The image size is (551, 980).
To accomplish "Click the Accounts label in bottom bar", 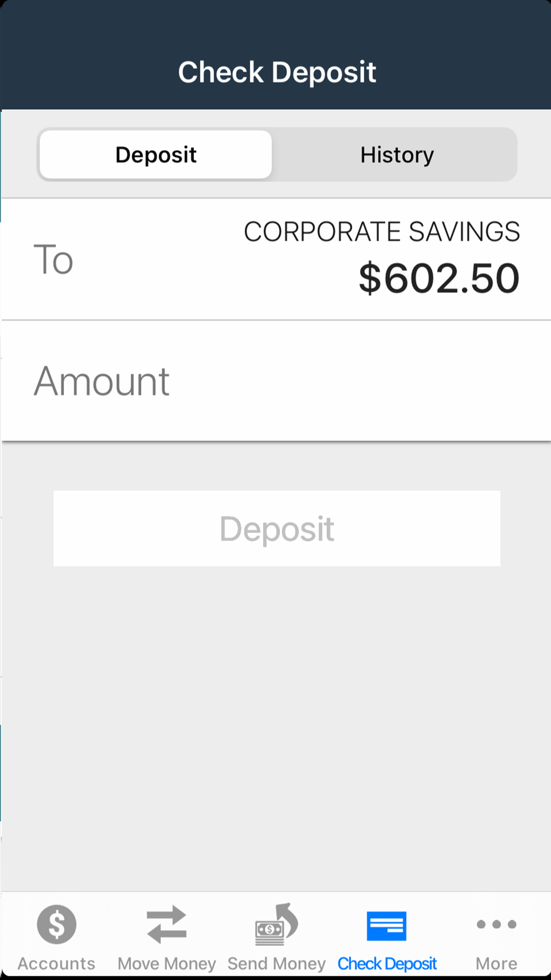I will point(57,963).
